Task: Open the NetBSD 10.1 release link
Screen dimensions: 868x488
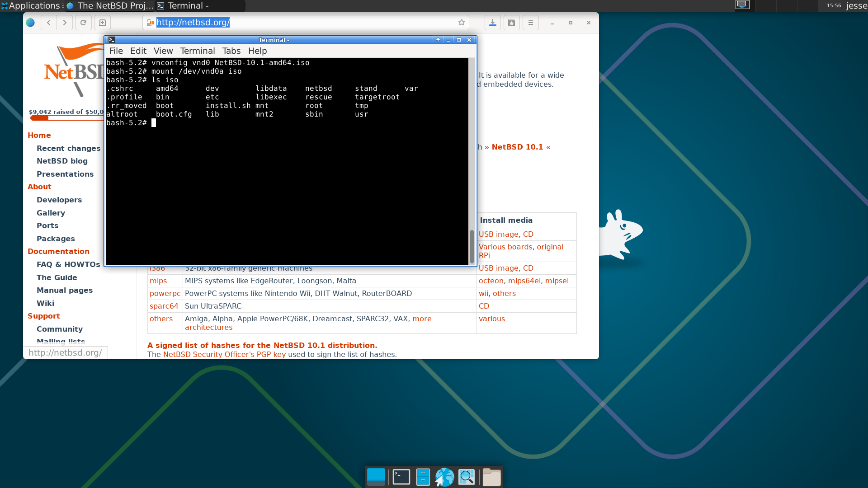Action: click(517, 147)
